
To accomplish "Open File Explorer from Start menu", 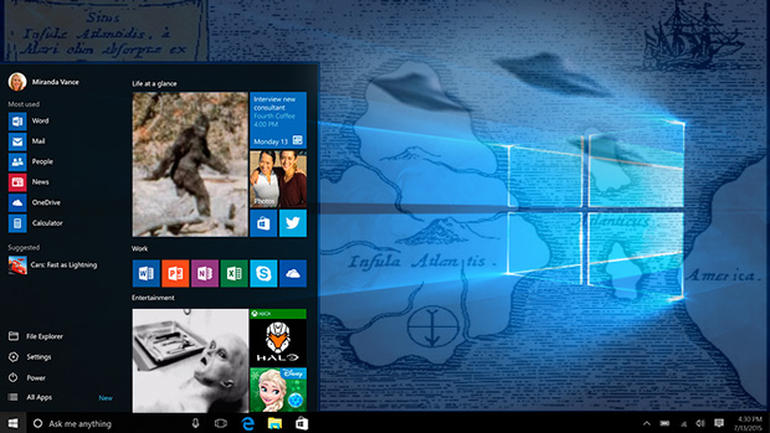I will click(36, 337).
